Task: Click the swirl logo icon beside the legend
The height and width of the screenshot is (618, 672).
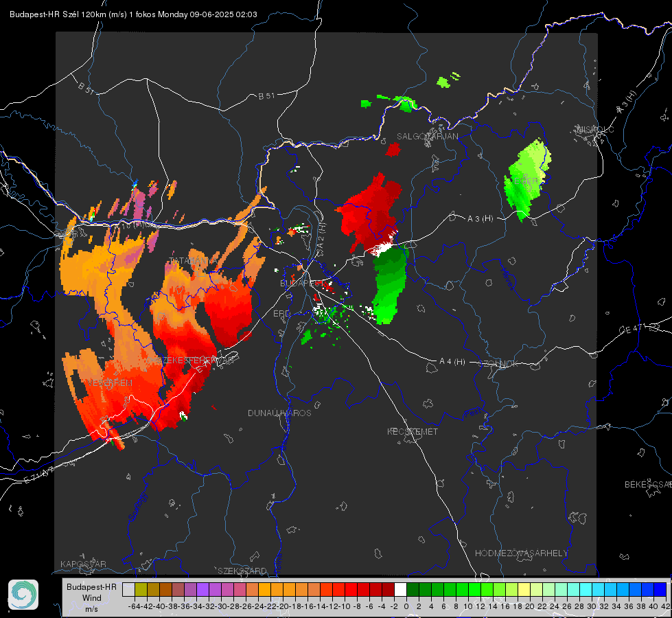Action: (x=23, y=595)
